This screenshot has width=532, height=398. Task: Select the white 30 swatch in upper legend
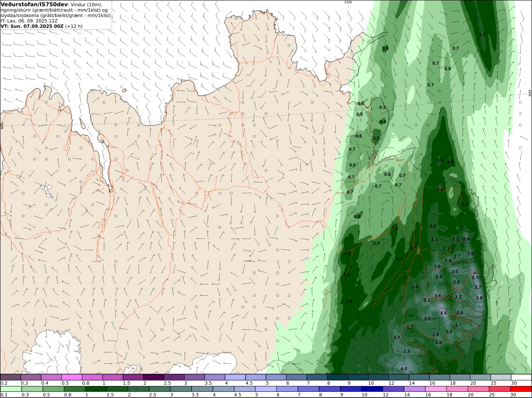(521, 377)
